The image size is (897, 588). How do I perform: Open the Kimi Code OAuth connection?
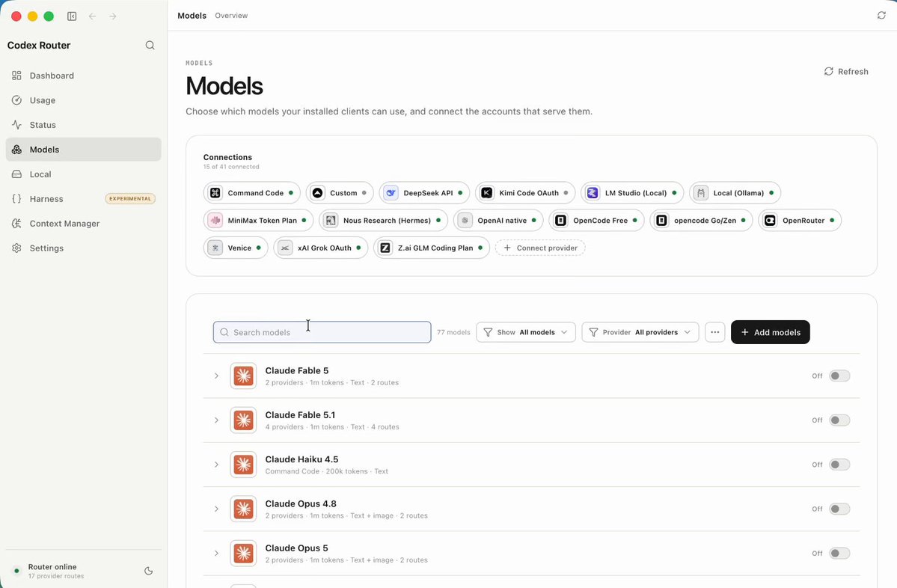click(x=525, y=193)
